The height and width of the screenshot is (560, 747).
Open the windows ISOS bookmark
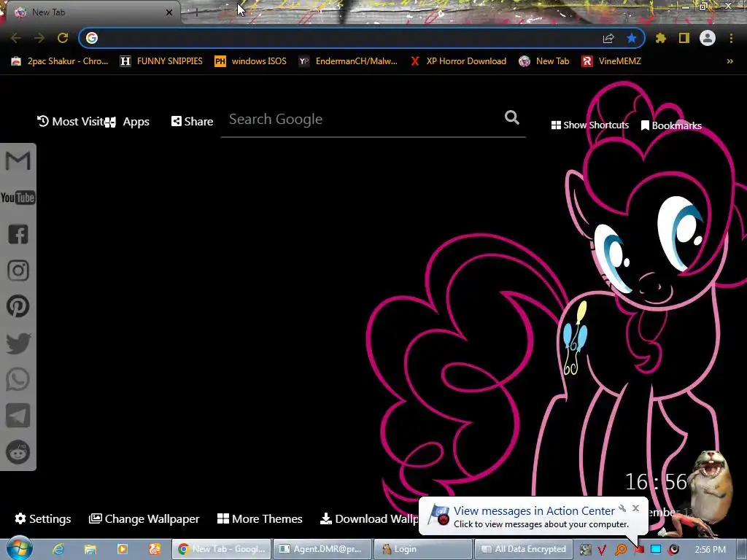coord(251,61)
